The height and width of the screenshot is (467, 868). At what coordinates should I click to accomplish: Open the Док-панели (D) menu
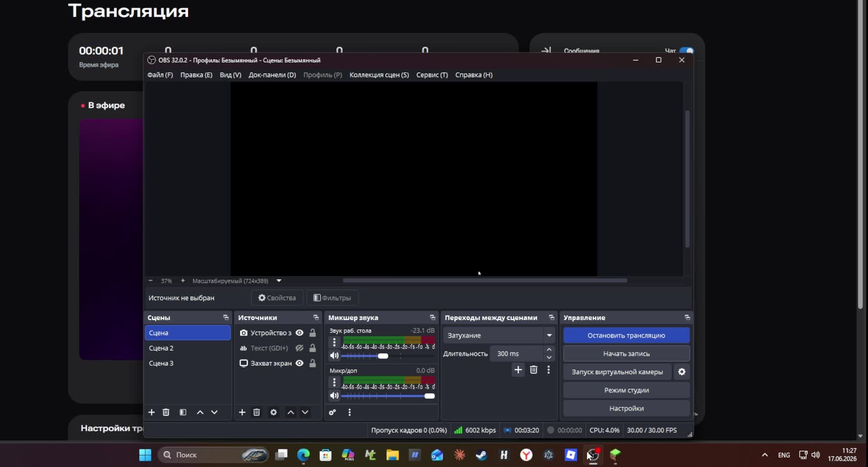point(272,75)
